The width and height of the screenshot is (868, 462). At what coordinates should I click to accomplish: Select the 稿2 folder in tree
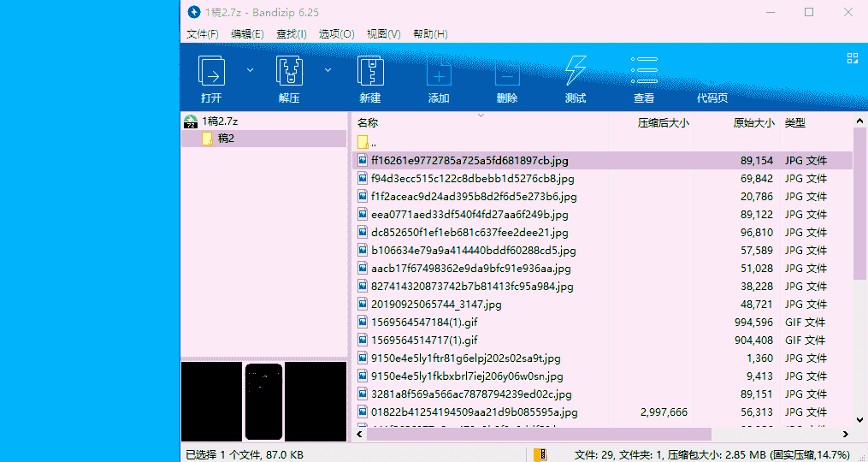(226, 139)
